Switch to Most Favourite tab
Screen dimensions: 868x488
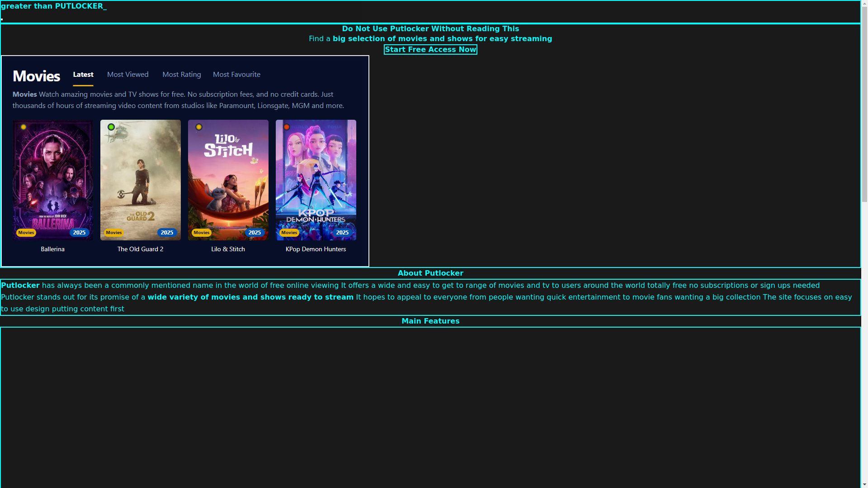(236, 75)
